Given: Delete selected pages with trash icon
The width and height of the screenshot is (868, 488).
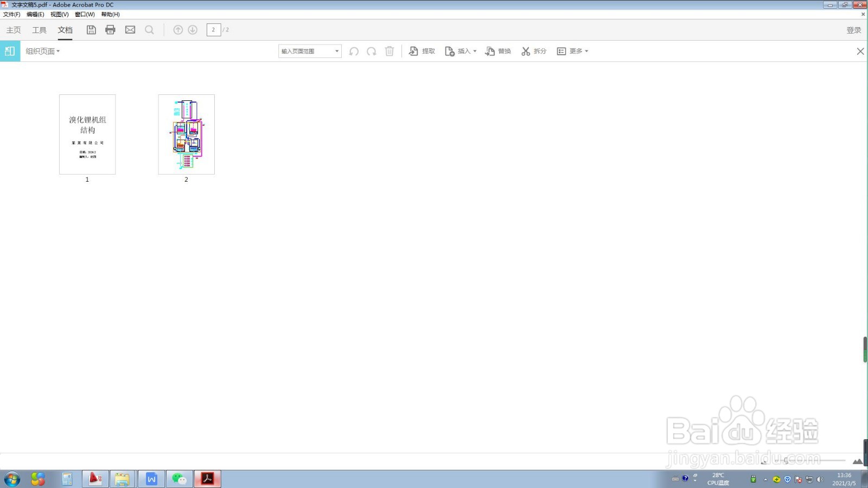Looking at the screenshot, I should (x=390, y=51).
